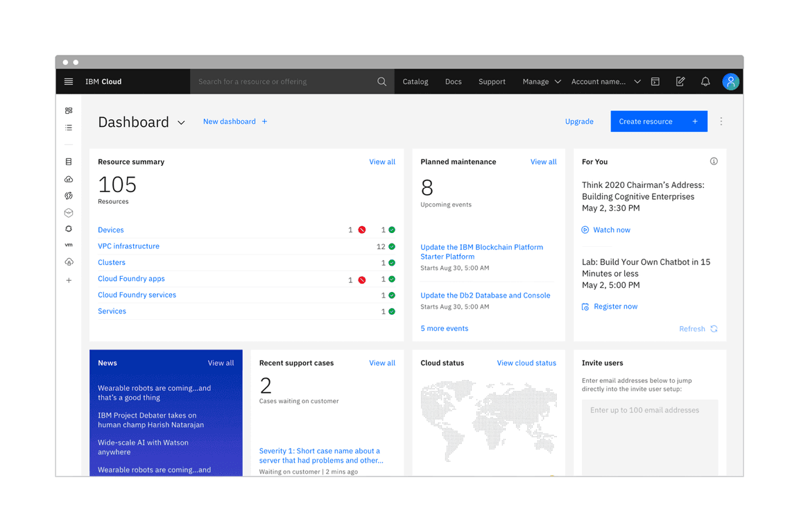Viewport: 799px width, 532px height.
Task: Click the search magnifier icon
Action: pyautogui.click(x=381, y=81)
